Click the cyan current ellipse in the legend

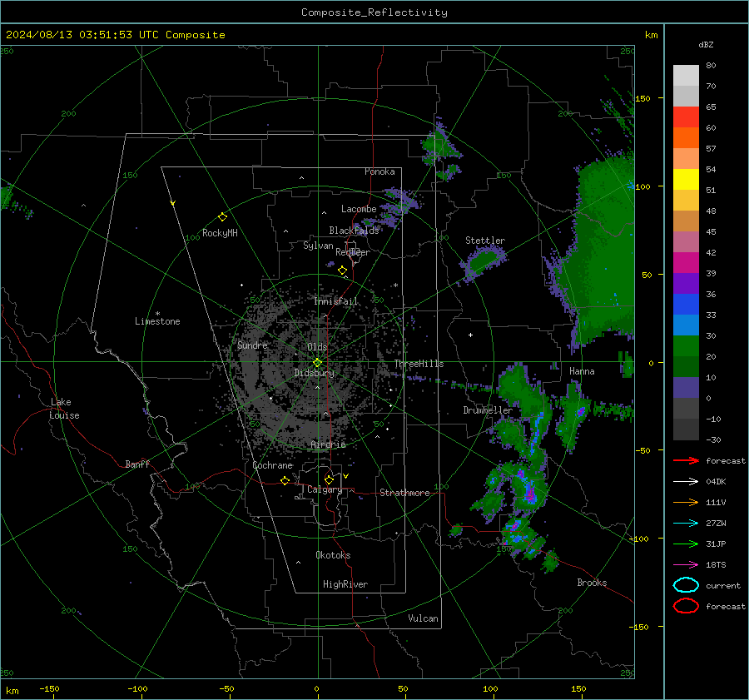686,585
